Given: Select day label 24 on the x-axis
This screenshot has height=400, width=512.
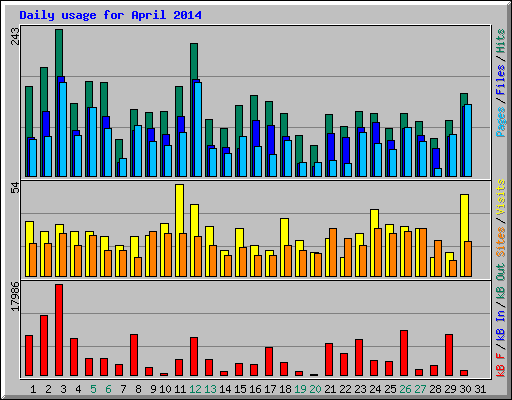Looking at the screenshot, I should (x=375, y=389).
